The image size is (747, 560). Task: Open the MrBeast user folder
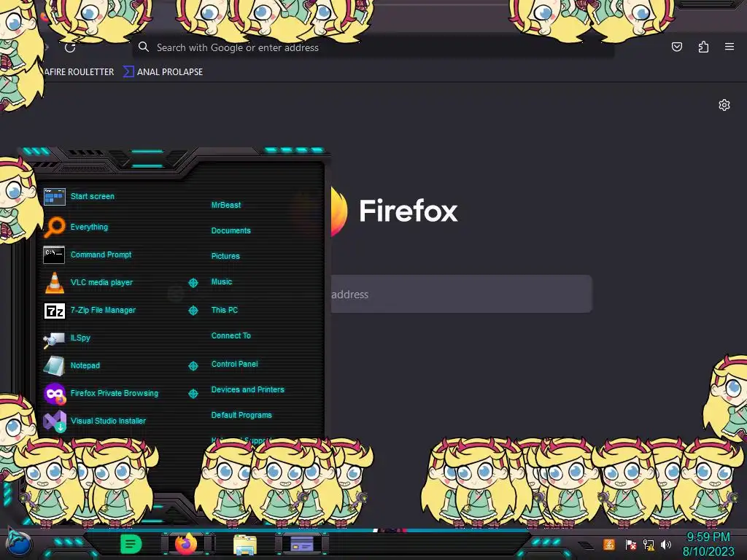(226, 205)
